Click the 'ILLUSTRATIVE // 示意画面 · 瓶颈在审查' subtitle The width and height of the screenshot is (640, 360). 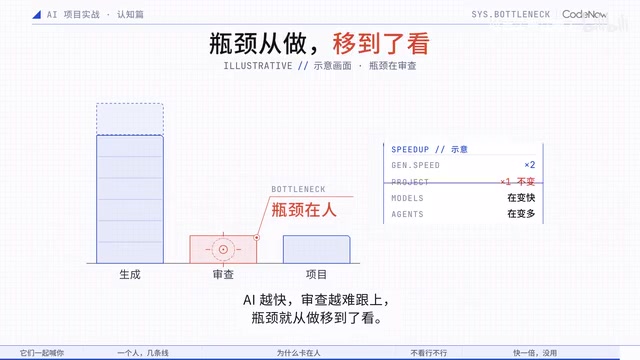(x=320, y=66)
